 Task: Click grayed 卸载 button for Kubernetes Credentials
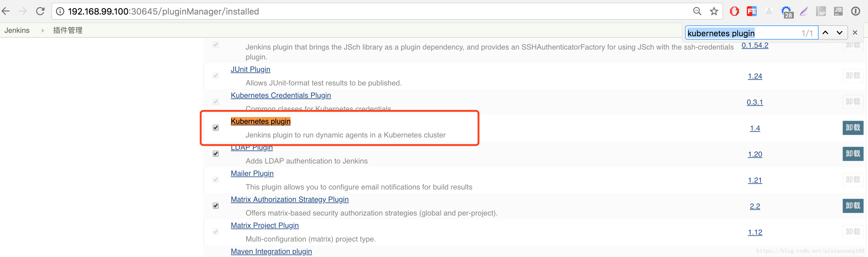[853, 102]
